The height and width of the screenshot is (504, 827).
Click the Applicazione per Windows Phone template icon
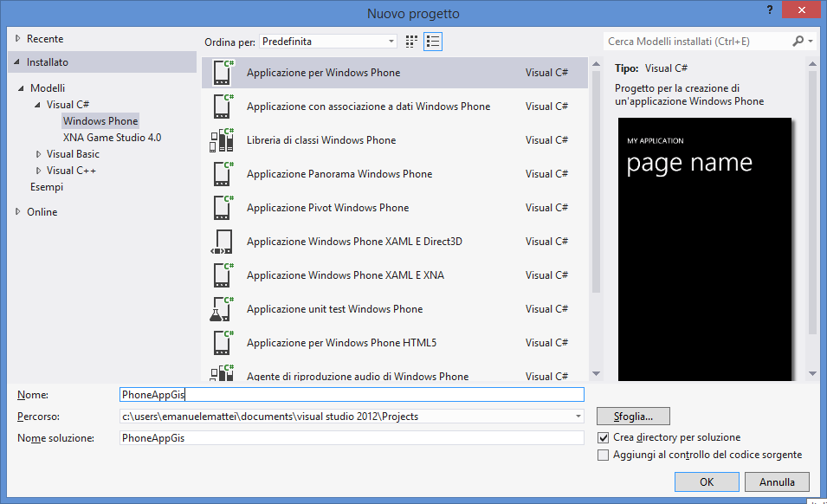[x=222, y=72]
